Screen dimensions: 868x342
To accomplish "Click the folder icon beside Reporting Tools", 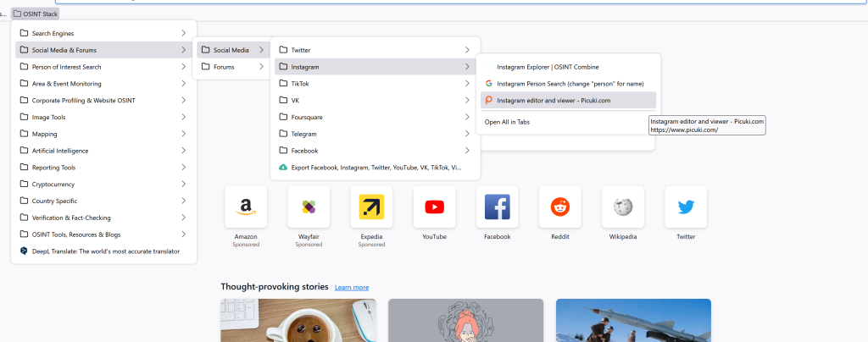I will [24, 168].
